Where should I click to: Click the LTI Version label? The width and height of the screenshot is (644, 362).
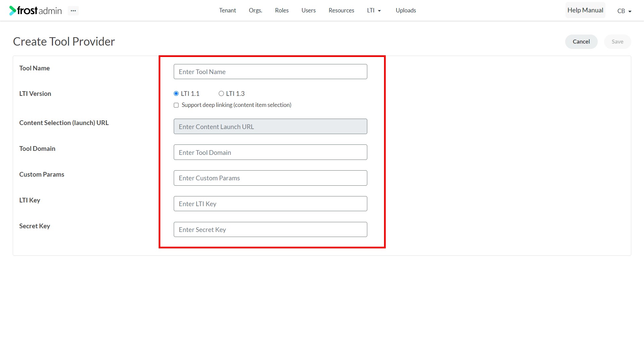pyautogui.click(x=35, y=94)
